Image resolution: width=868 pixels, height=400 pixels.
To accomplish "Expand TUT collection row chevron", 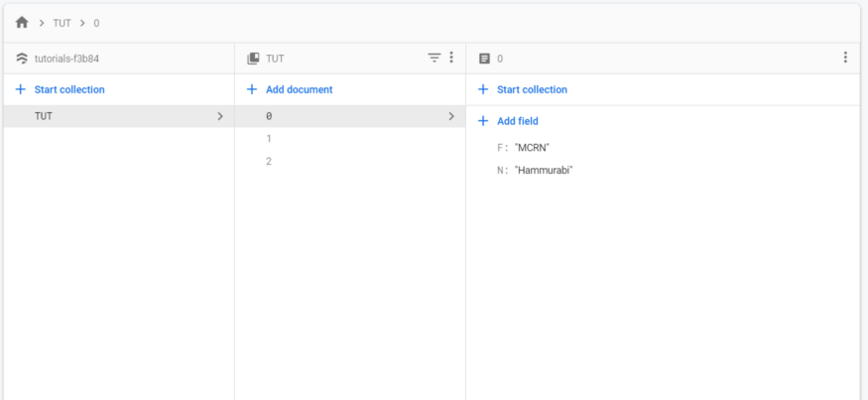I will 220,116.
